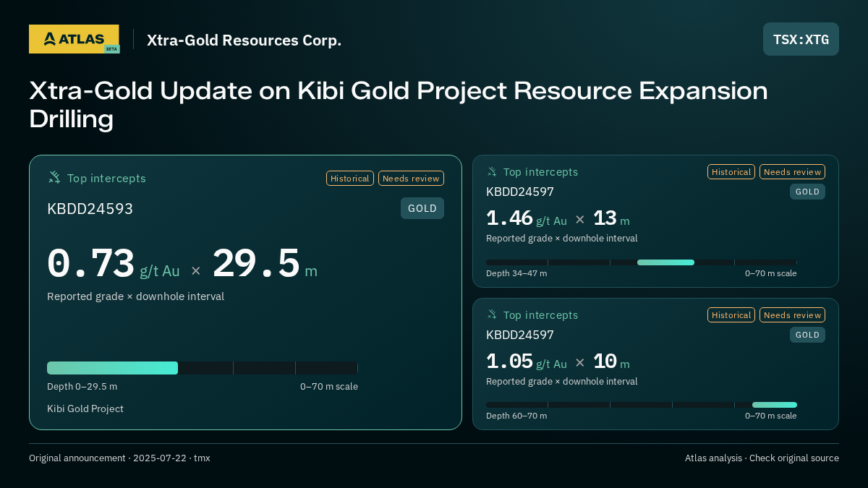
Task: Click the Historical tag on the KBDD24593 card
Action: click(350, 178)
